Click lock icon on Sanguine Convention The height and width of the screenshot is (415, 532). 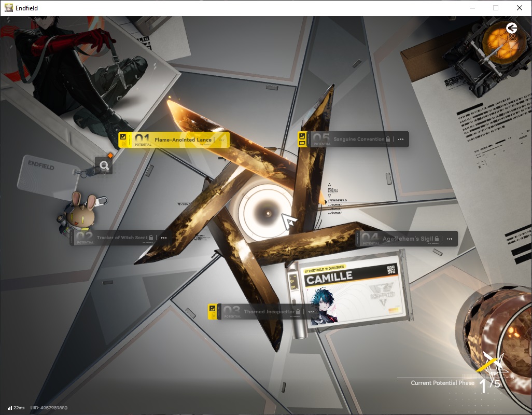tap(388, 139)
